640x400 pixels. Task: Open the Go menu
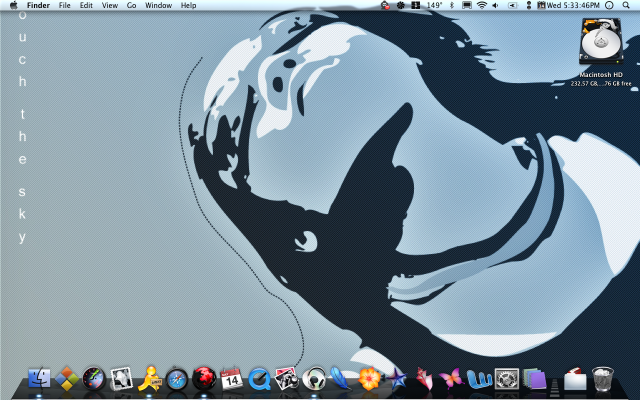(131, 5)
